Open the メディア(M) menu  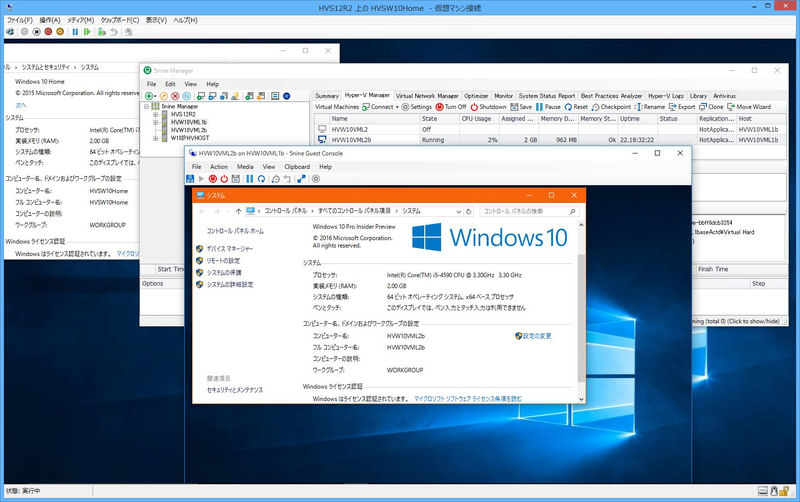[80, 20]
